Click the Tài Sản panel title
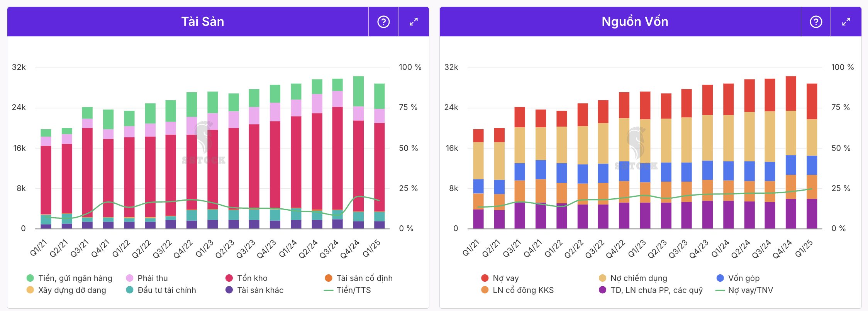This screenshot has height=311, width=868. pos(203,22)
